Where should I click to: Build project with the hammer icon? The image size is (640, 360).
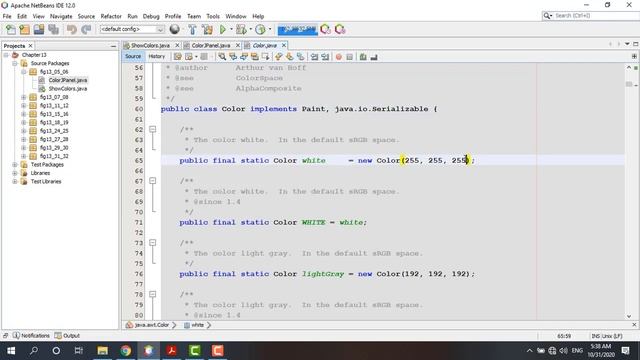(x=192, y=29)
